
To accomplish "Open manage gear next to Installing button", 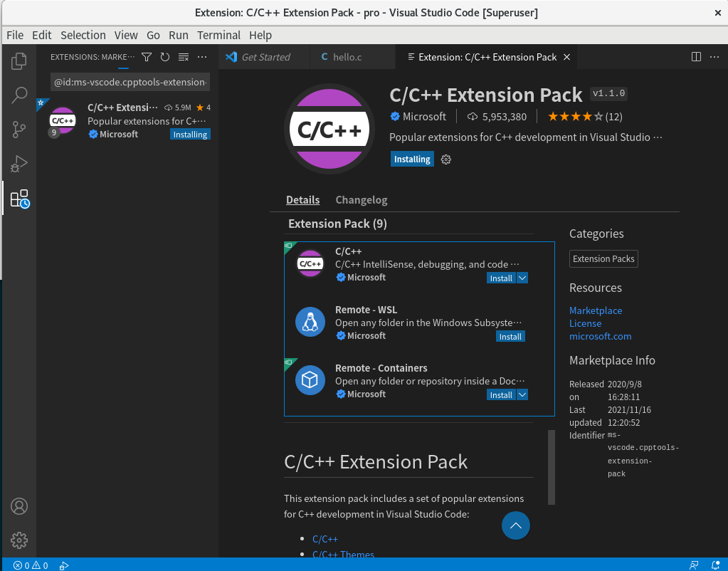I will click(x=445, y=159).
